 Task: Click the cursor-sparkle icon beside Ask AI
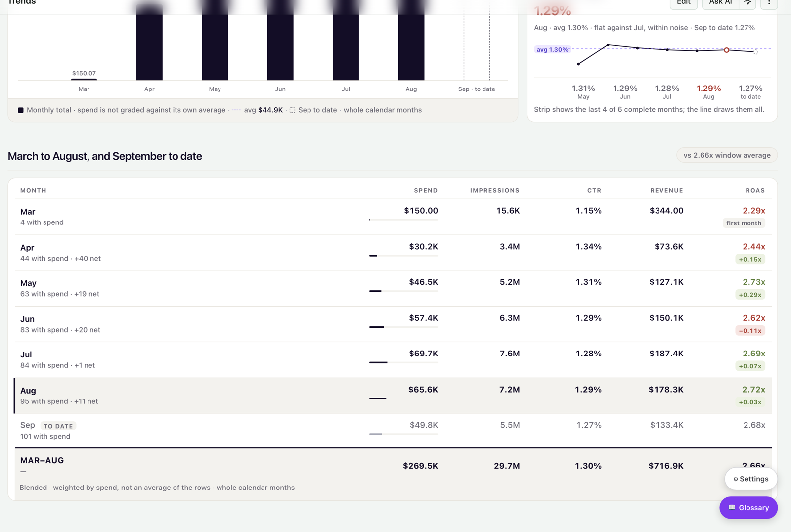point(747,3)
